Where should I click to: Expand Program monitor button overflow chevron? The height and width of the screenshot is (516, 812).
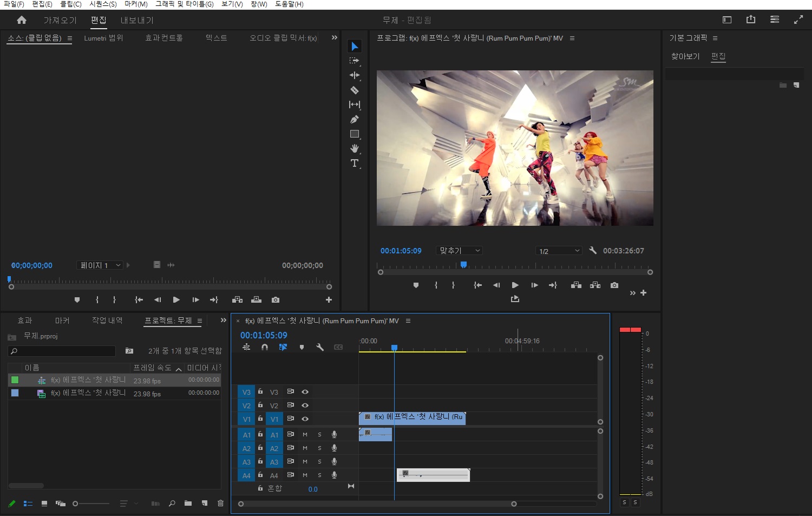[x=632, y=293]
